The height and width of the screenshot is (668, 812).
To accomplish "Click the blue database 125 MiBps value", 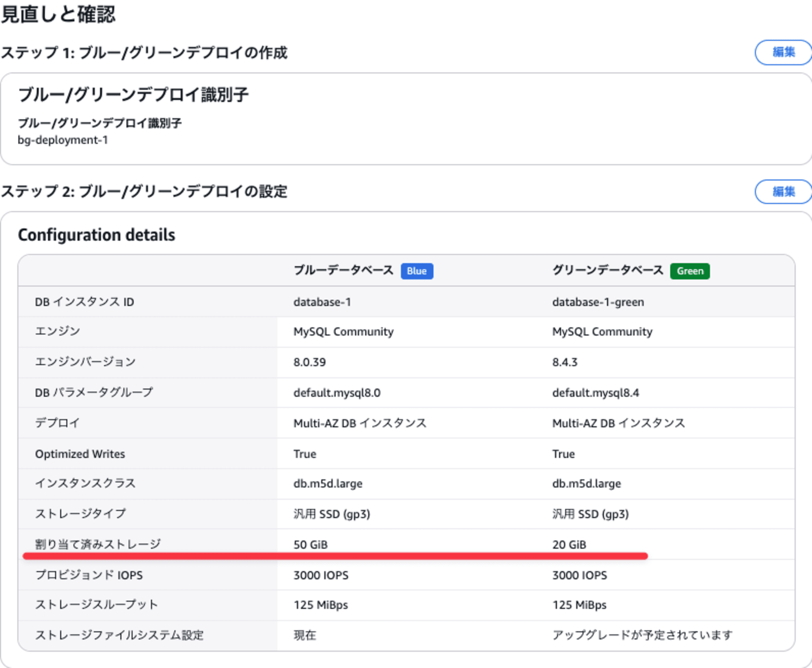I will 321,605.
